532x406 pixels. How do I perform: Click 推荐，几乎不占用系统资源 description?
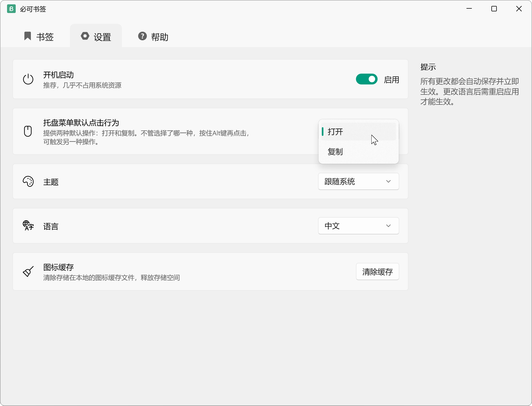[82, 85]
